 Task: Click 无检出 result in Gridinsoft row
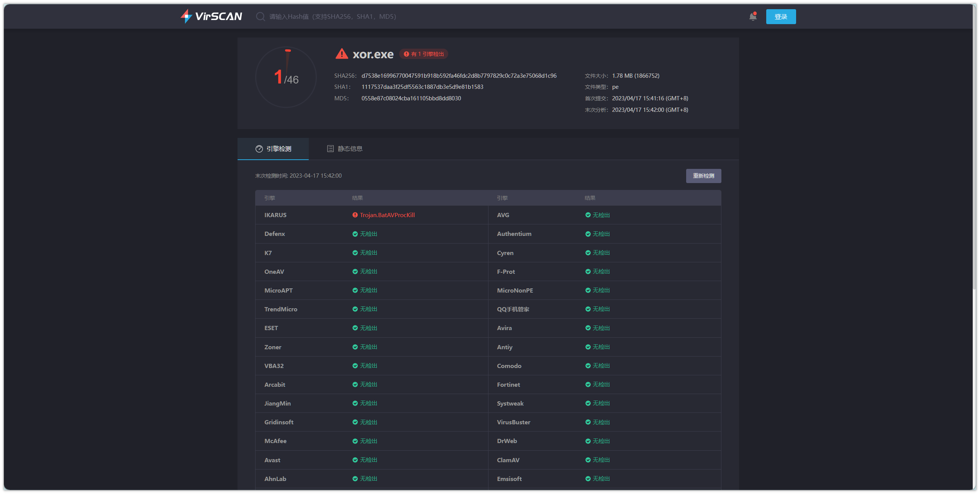(x=369, y=422)
